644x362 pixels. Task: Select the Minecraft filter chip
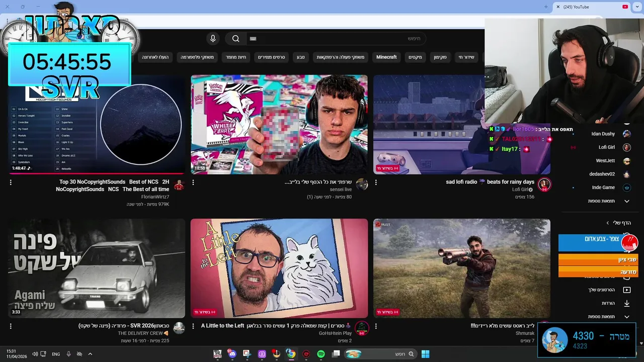386,57
